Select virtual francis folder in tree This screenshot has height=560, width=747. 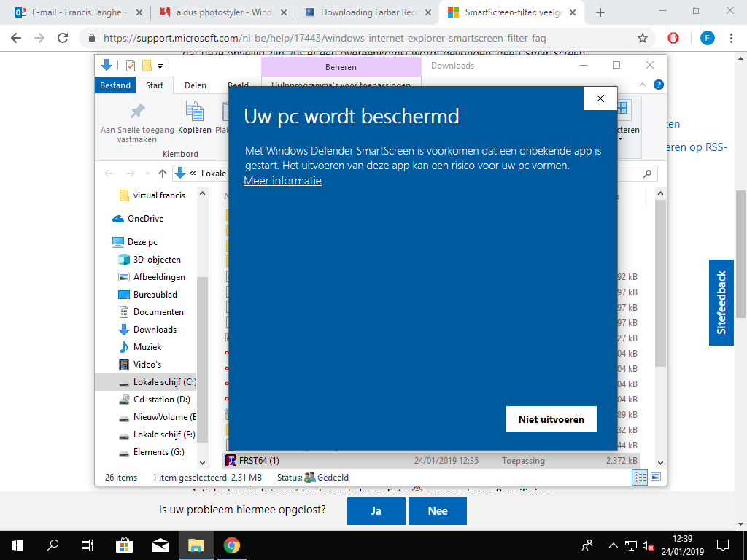[x=152, y=195]
